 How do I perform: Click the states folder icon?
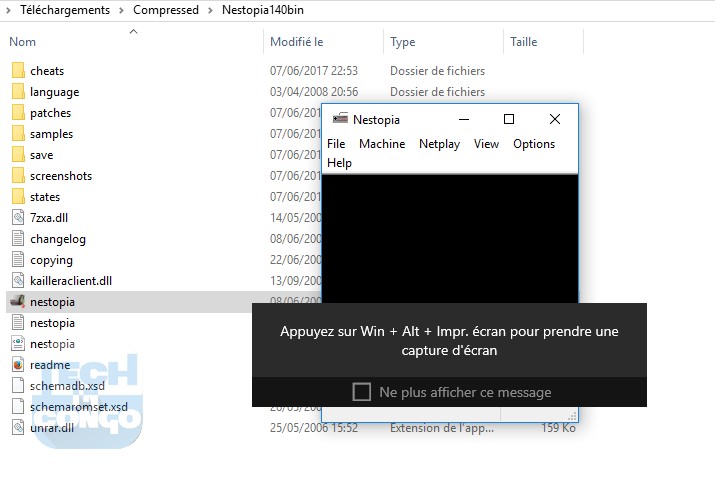tap(18, 197)
